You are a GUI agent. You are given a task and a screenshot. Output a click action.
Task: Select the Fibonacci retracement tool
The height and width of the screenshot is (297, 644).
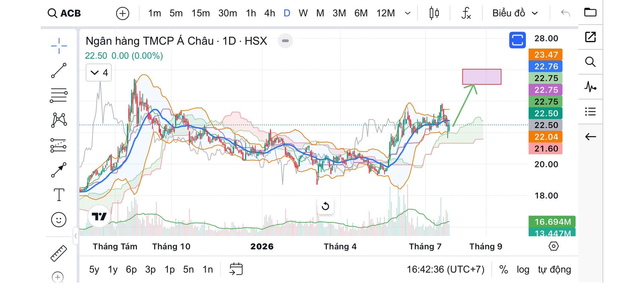pos(59,95)
